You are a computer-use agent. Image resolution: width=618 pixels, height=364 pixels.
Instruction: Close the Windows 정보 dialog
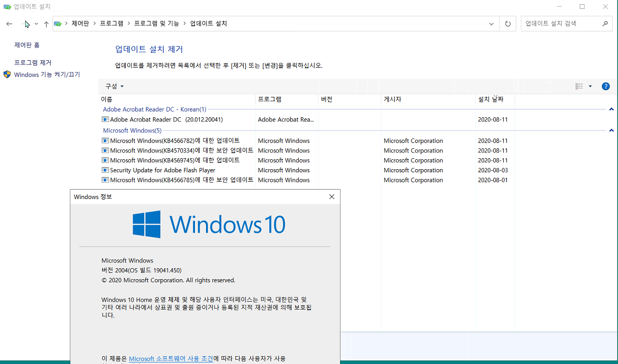(331, 196)
